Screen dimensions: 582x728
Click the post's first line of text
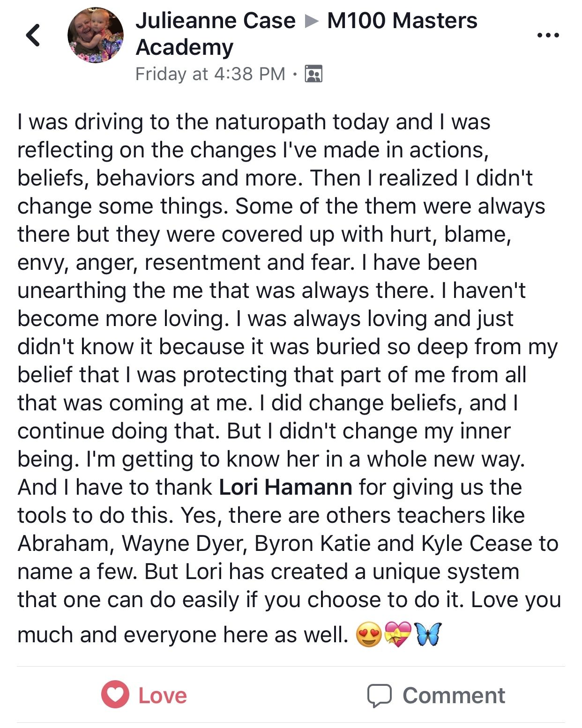(254, 122)
